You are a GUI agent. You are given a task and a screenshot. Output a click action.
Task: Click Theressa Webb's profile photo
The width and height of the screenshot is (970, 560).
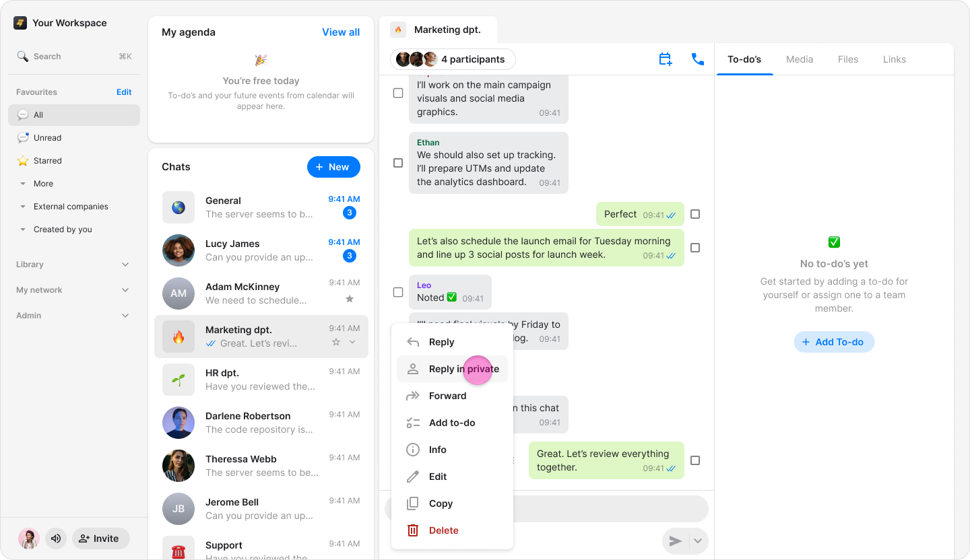(179, 466)
